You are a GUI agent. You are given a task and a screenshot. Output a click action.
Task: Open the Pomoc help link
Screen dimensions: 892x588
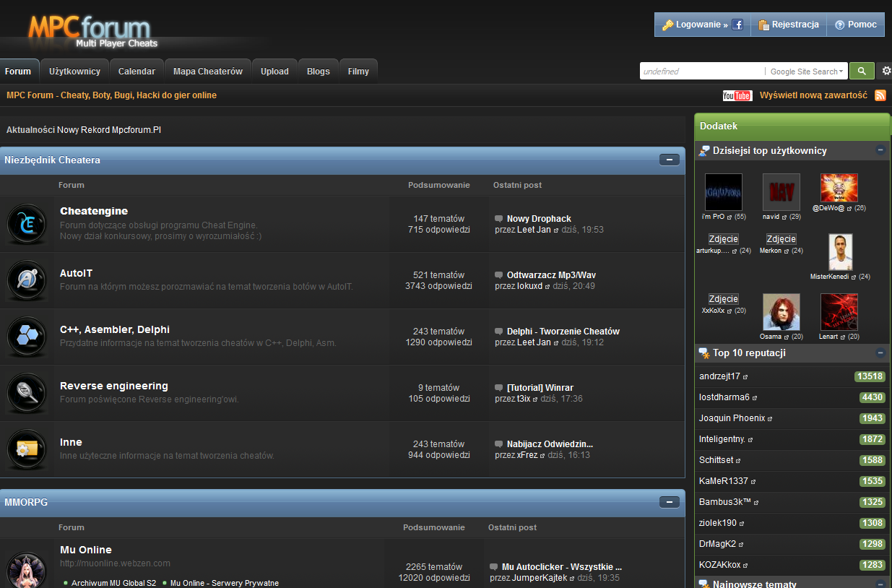coord(856,25)
